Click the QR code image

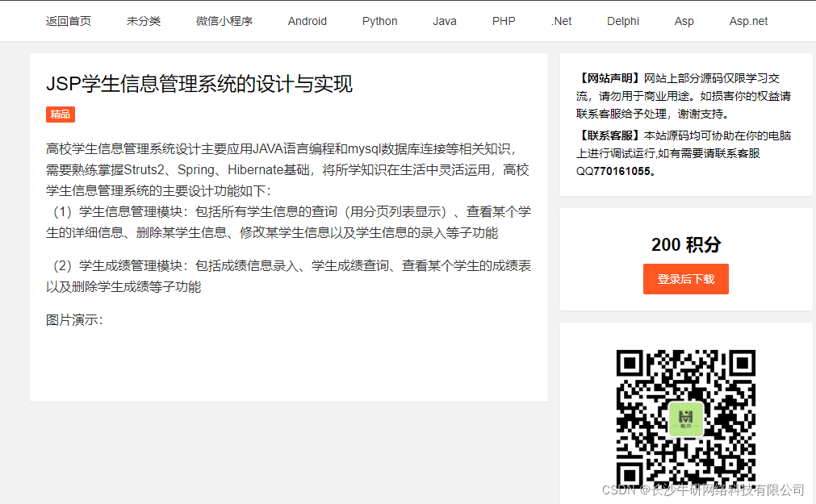tap(686, 419)
